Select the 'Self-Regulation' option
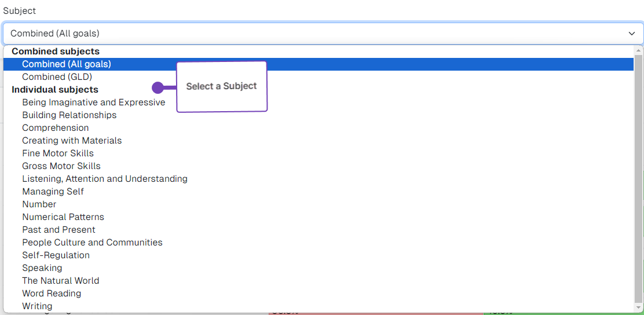 [x=56, y=255]
